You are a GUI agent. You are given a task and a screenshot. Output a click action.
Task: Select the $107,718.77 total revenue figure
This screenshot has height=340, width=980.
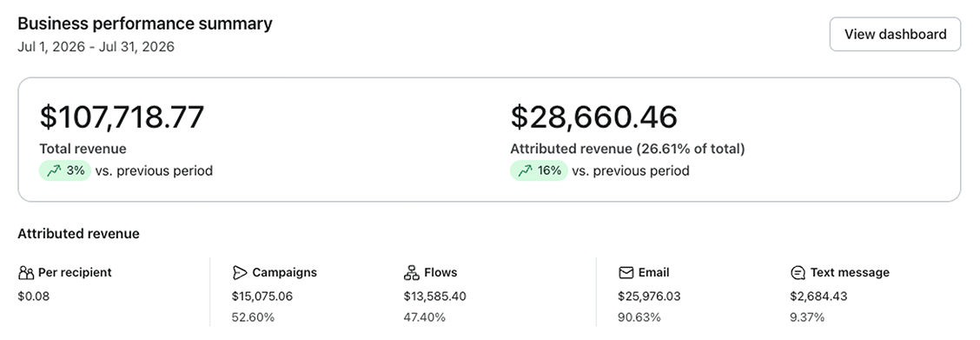pos(122,117)
